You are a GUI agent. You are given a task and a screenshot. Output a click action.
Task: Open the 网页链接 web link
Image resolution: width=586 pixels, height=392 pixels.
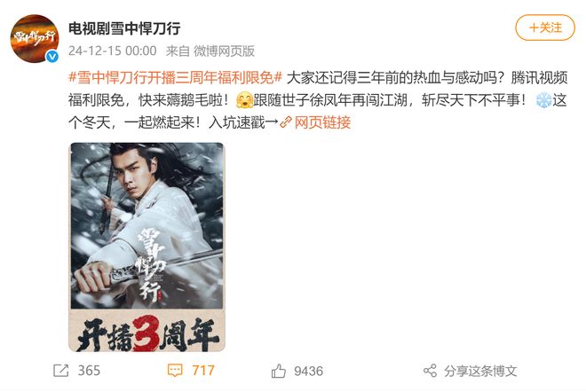322,122
